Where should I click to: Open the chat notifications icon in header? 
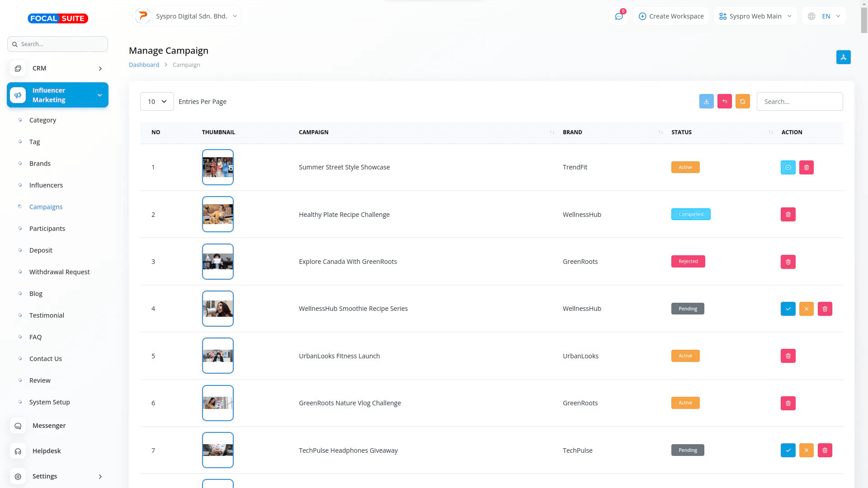click(x=618, y=16)
